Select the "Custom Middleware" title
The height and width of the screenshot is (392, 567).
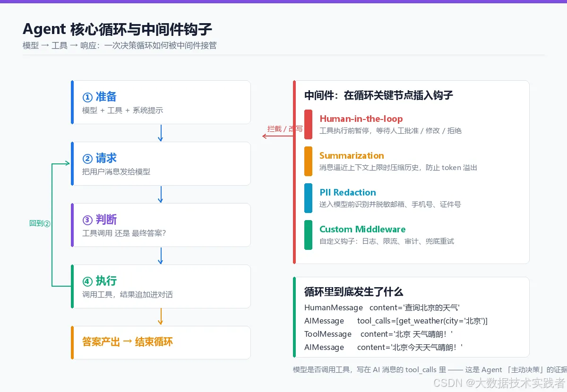click(362, 230)
